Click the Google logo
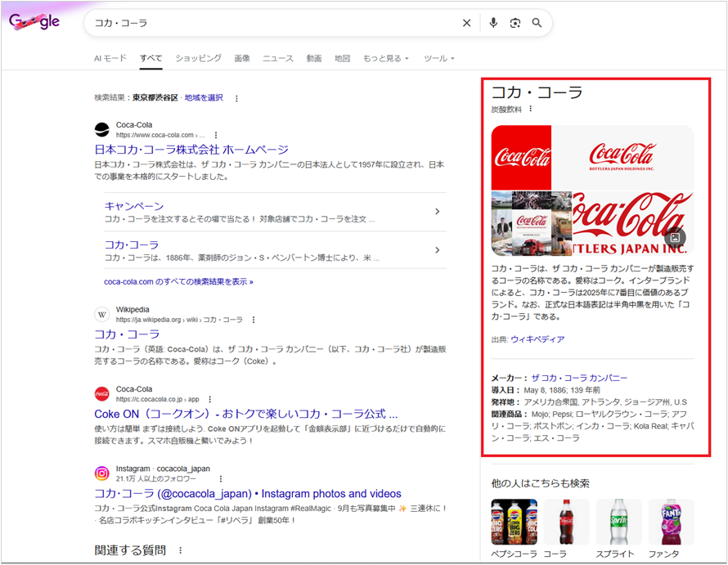 coord(34,22)
